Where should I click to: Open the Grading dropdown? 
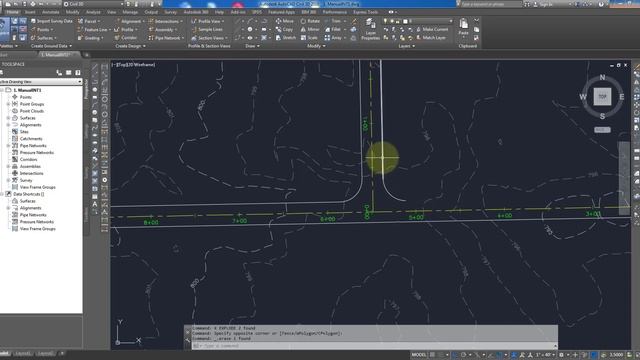(x=91, y=38)
